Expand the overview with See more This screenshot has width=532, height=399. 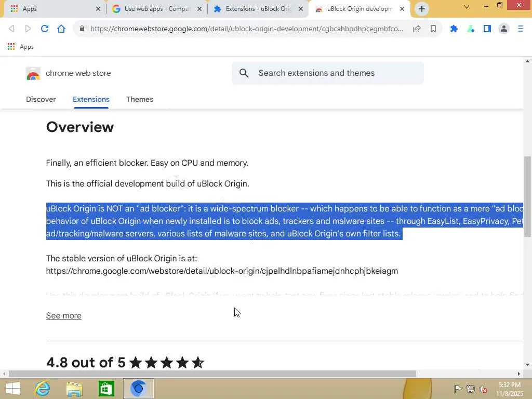pos(64,315)
